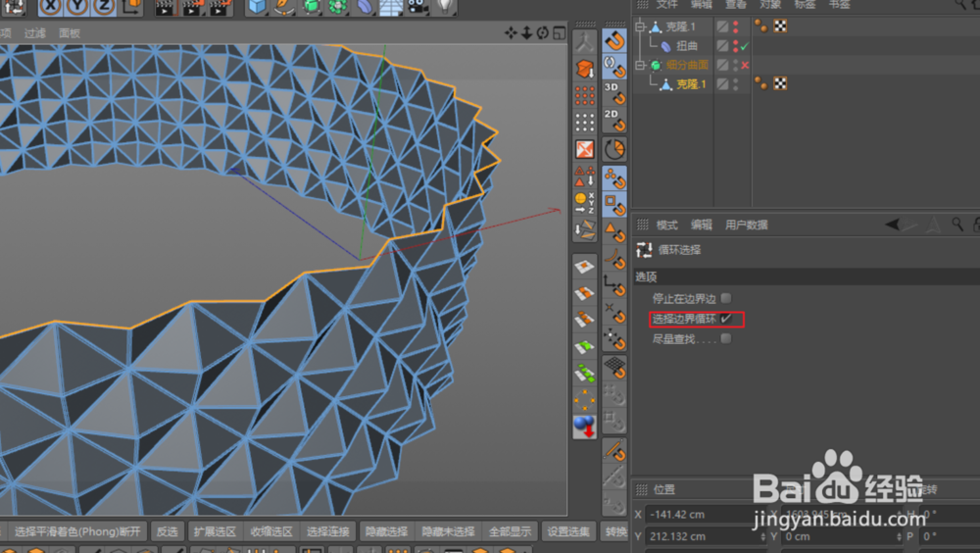Click the blue spheres red arrow icon
Screen dimensions: 980x553
(x=584, y=427)
